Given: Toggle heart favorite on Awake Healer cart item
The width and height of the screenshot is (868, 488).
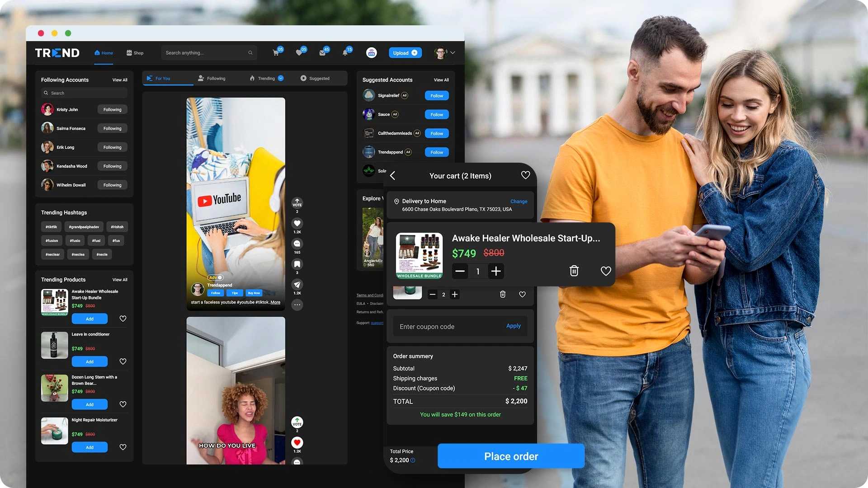Looking at the screenshot, I should pos(605,271).
